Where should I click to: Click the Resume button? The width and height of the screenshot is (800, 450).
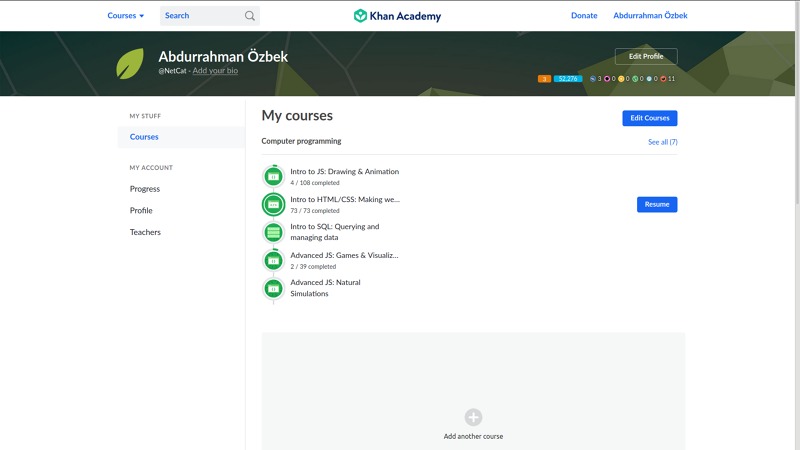[x=657, y=205]
